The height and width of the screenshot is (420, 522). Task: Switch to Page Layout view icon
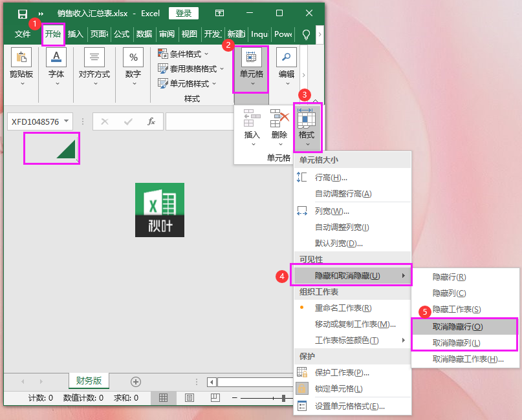click(190, 398)
